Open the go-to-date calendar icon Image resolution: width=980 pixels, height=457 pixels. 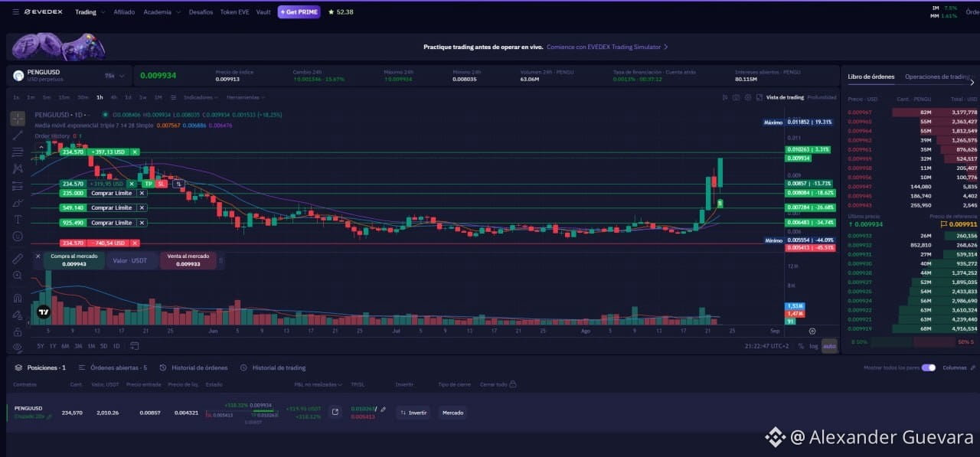pyautogui.click(x=134, y=346)
